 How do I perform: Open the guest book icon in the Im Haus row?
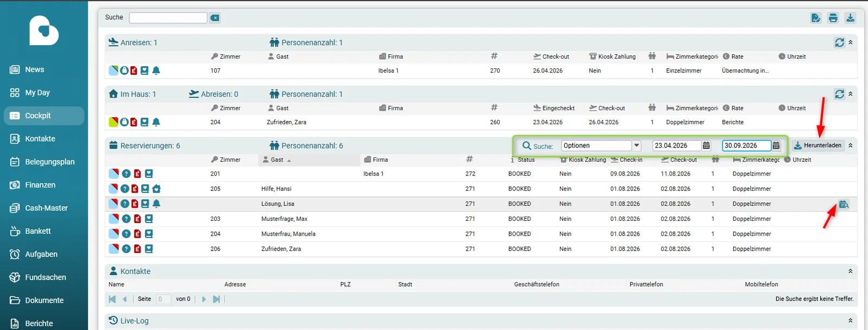tap(144, 122)
